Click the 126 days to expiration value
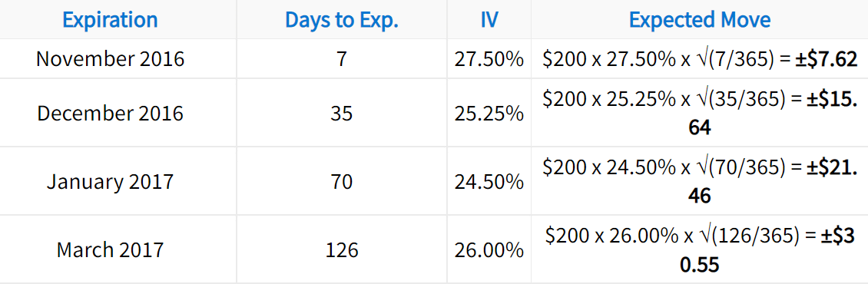868x284 pixels. (342, 249)
